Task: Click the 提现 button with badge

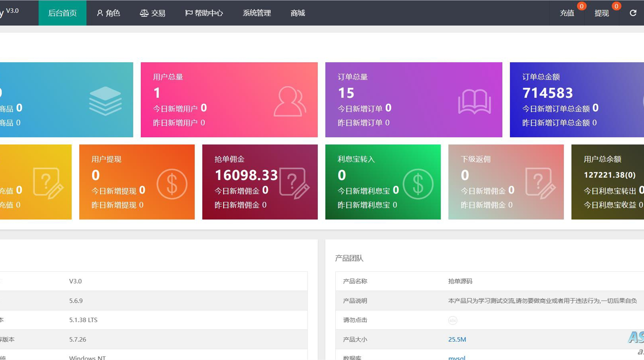Action: point(601,13)
